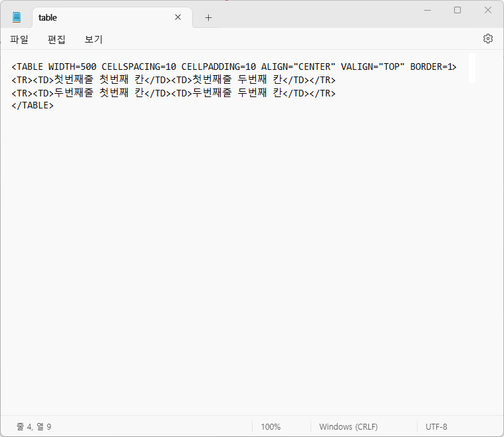Click on 첫번째줄 첫번째 칸 text
Image resolution: width=504 pixels, height=437 pixels.
[99, 80]
